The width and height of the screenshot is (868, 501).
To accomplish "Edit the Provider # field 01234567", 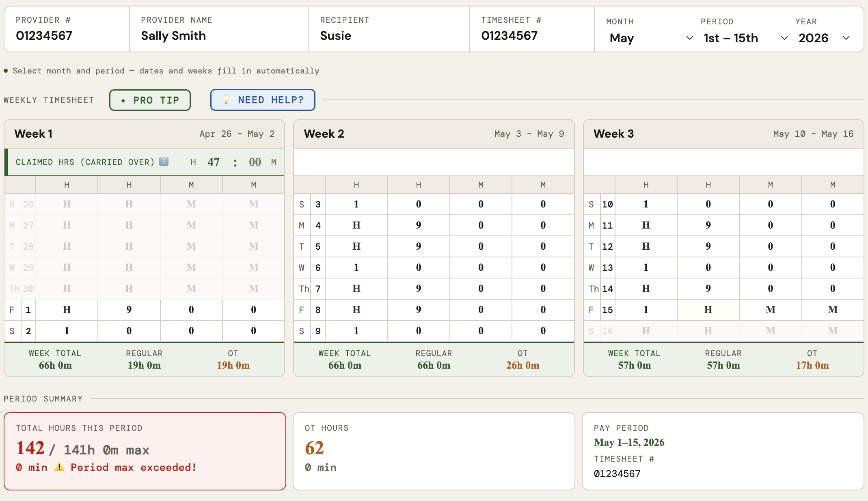I will point(44,36).
